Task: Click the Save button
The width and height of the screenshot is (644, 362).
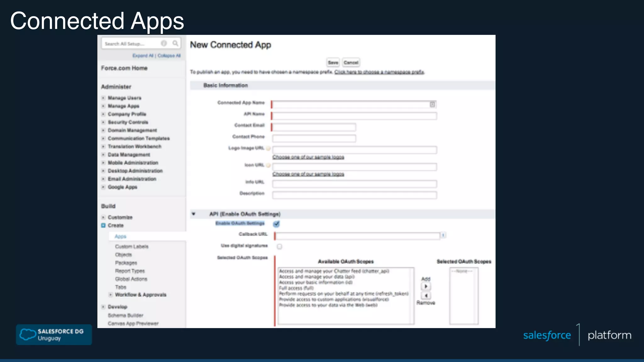Action: (333, 63)
